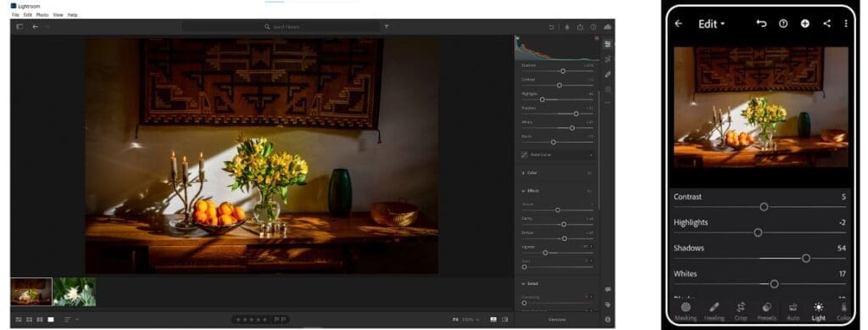Screen dimensions: 868x330
Task: Select the white flowers thumbnail in filmstrip
Action: pos(75,292)
